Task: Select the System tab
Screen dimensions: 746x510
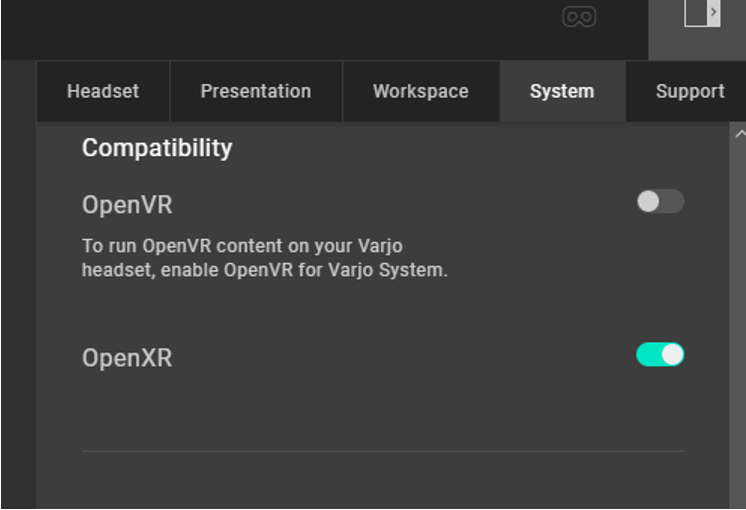Action: [x=562, y=91]
